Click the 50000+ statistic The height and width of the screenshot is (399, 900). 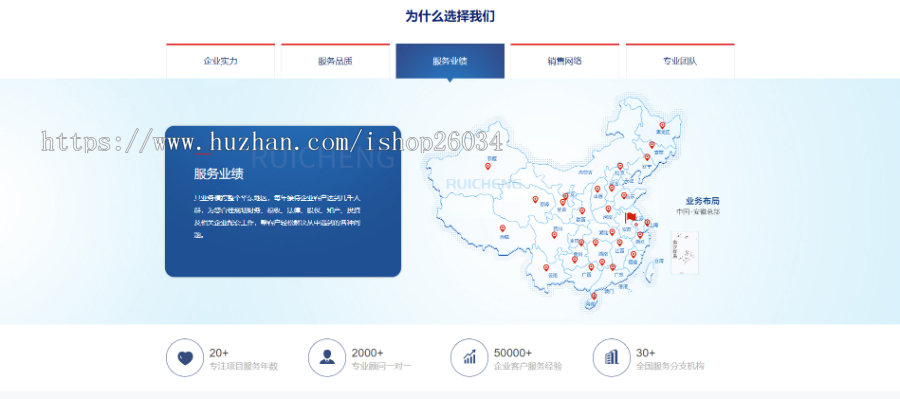coord(513,353)
